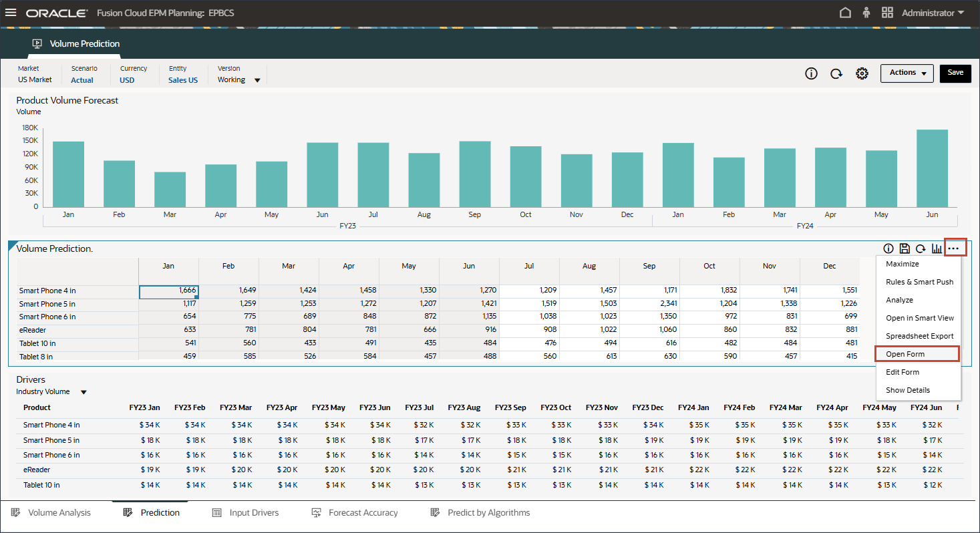This screenshot has height=533, width=980.
Task: Select the cell containing 1,832
Action: click(709, 291)
